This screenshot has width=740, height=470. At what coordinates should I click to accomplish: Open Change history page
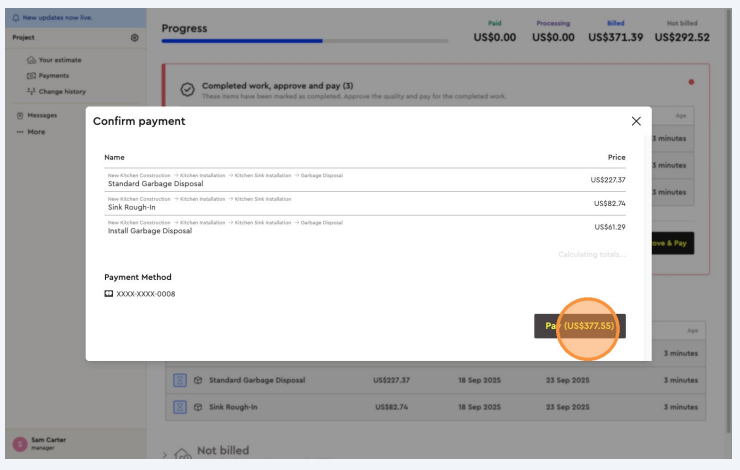[62, 91]
